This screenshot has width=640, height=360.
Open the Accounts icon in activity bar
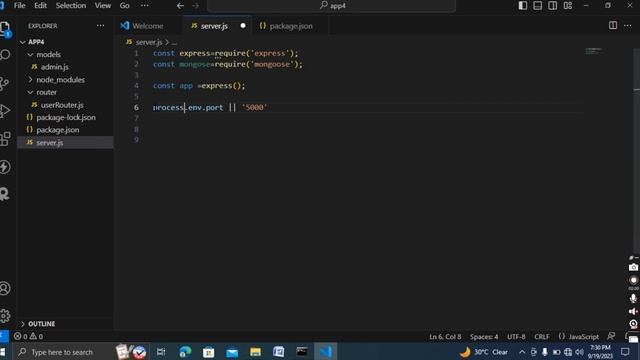click(5, 289)
